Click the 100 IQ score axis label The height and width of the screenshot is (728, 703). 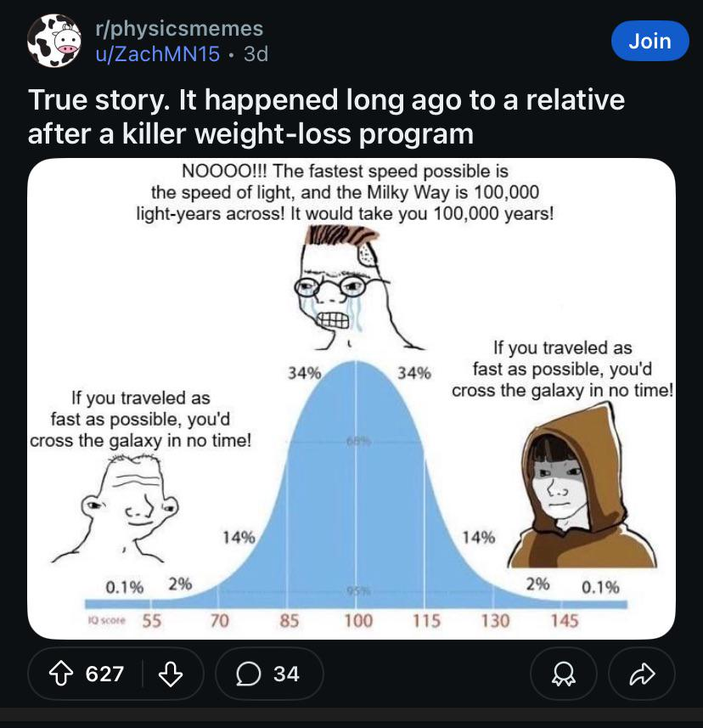click(x=357, y=621)
